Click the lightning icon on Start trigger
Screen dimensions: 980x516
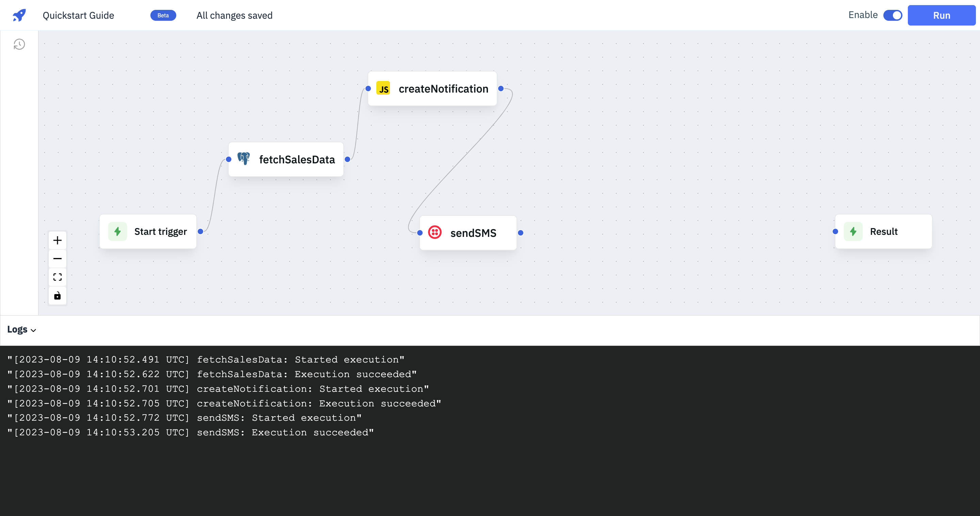(117, 231)
